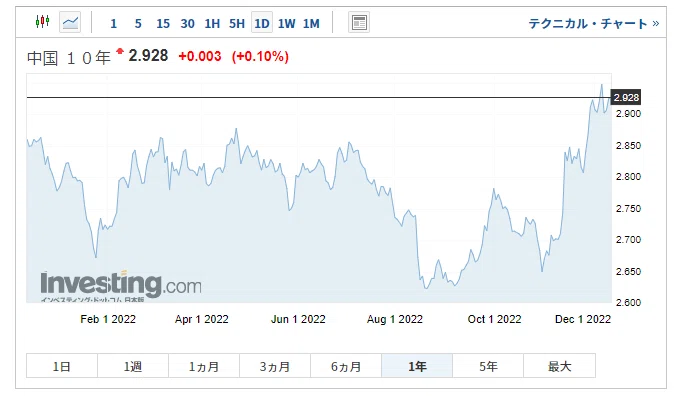
Task: Switch to 1W interval
Action: pos(286,23)
